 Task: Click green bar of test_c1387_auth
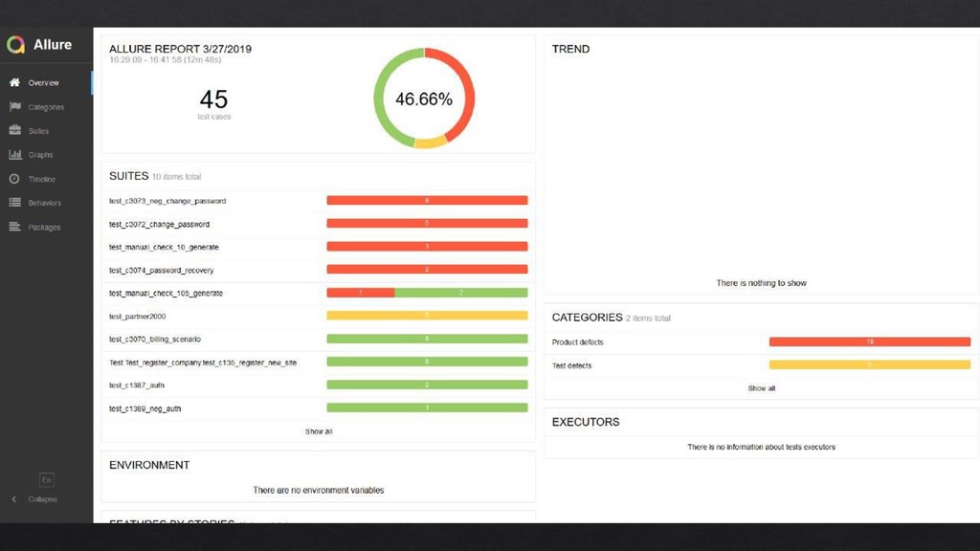(427, 385)
